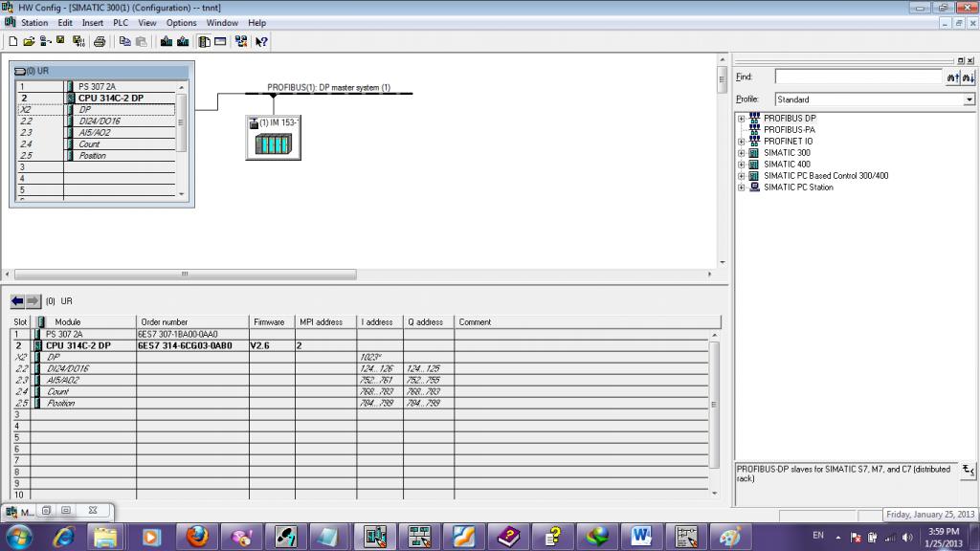980x551 pixels.
Task: Open the Edit menu
Action: (x=65, y=23)
